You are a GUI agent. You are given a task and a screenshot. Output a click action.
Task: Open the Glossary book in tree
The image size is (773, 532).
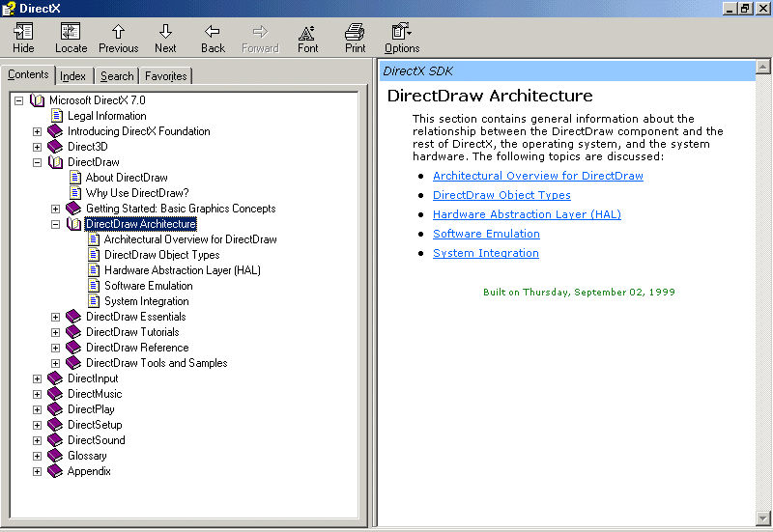pos(87,456)
